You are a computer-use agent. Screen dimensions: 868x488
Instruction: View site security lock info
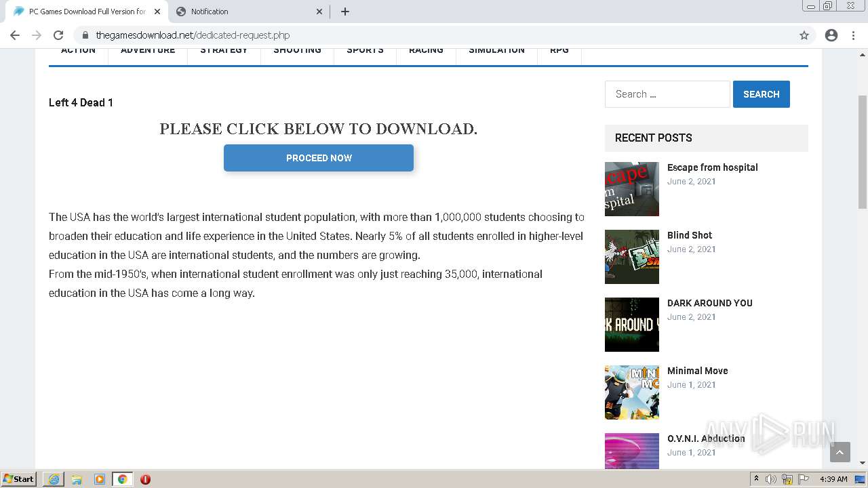click(x=85, y=35)
